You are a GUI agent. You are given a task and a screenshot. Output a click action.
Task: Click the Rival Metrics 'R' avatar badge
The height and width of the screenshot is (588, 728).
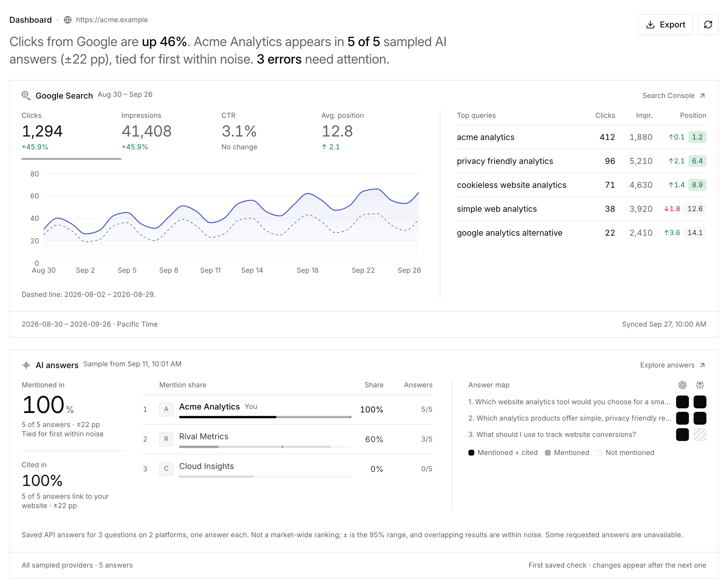tap(166, 439)
